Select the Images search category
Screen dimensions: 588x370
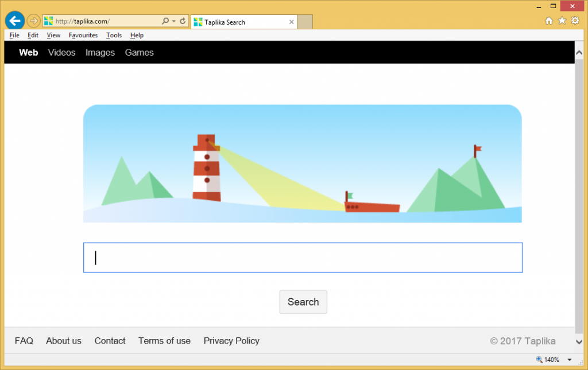100,53
